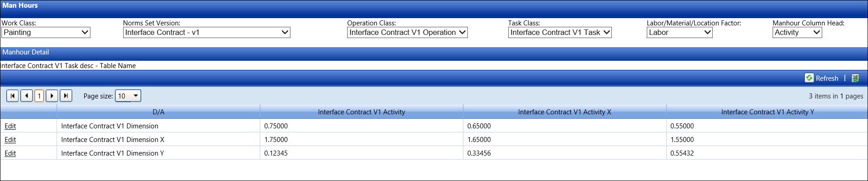Open Norms Set Version dropdown
868x181 pixels.
click(x=207, y=32)
